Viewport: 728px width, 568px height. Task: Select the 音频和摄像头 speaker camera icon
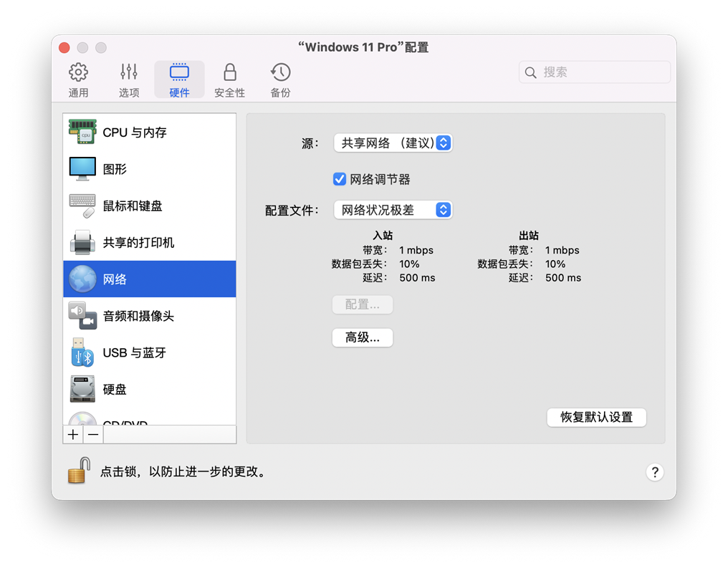pos(82,316)
